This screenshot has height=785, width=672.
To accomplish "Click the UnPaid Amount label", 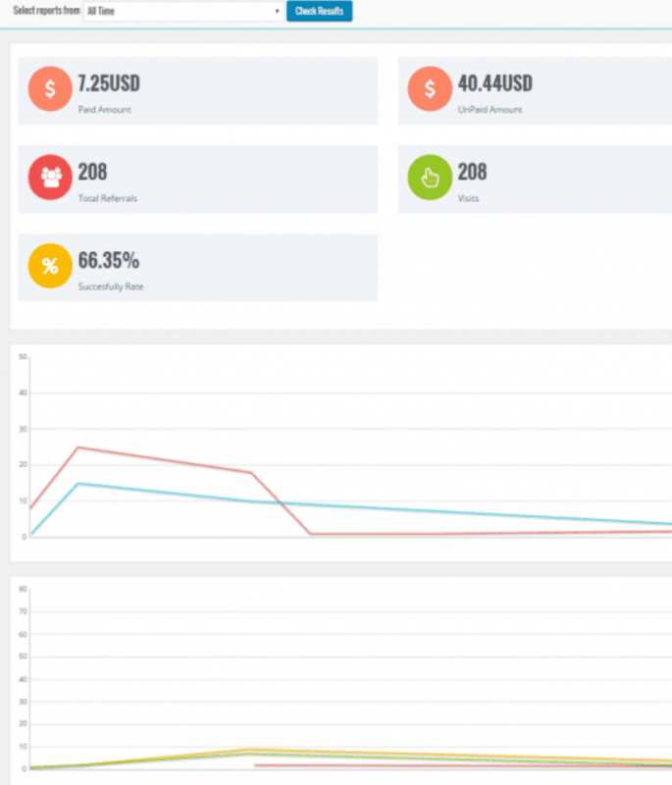I will (x=490, y=110).
